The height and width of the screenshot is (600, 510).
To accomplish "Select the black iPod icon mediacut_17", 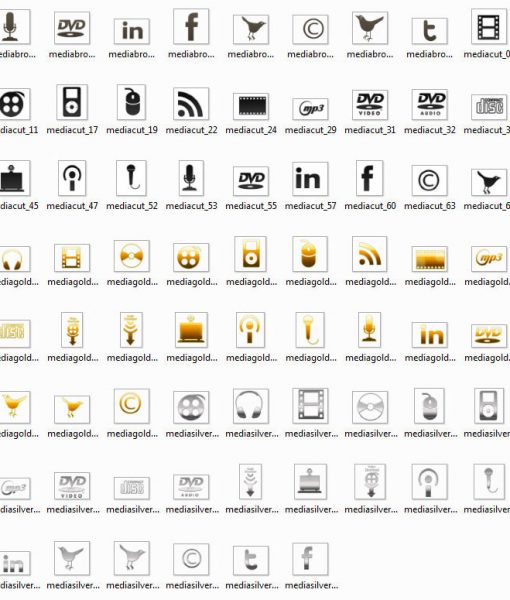I will pos(72,102).
